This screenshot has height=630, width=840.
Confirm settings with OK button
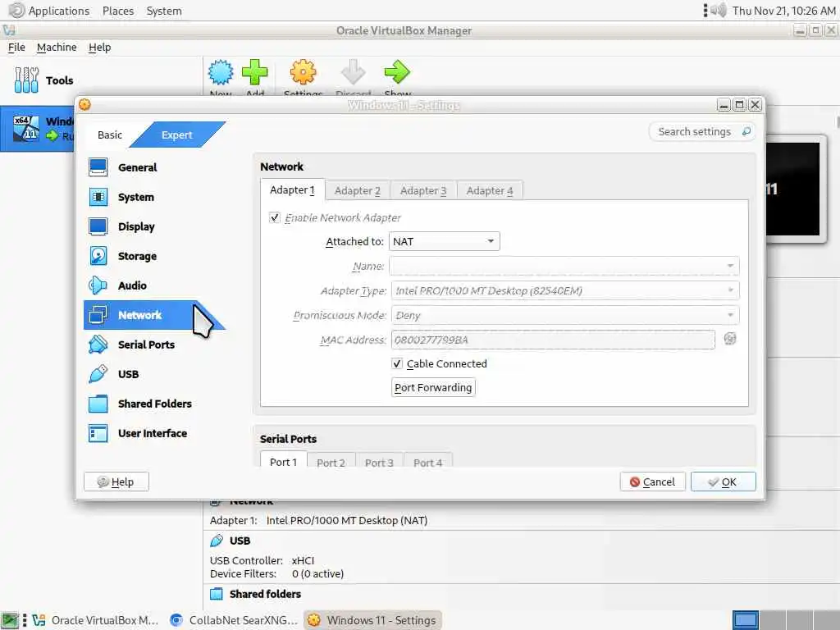[x=724, y=482]
